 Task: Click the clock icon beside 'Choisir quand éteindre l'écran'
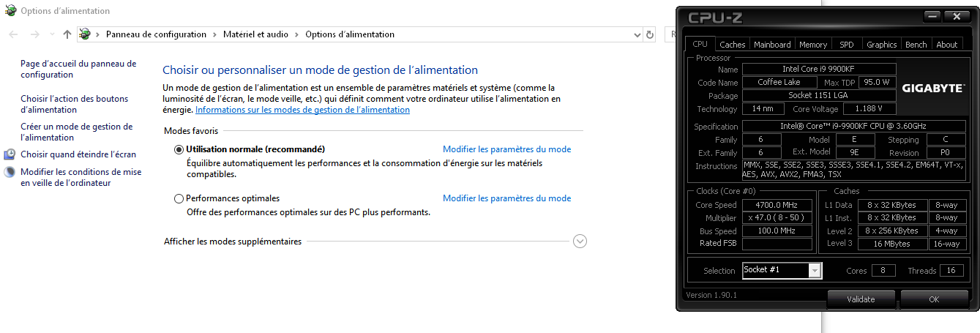10,154
